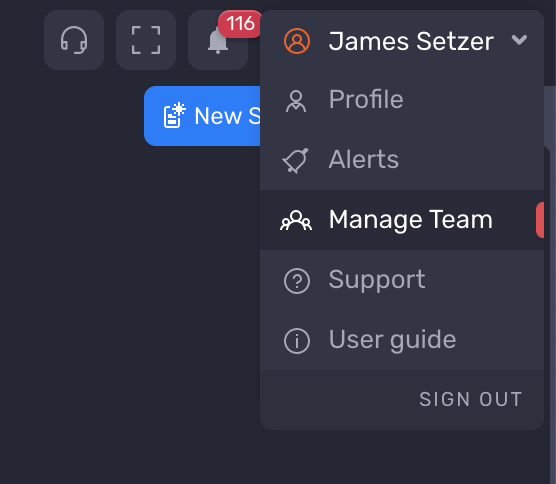Screen dimensions: 556x484
Task: Click the document sparkle icon on New button
Action: pos(174,115)
